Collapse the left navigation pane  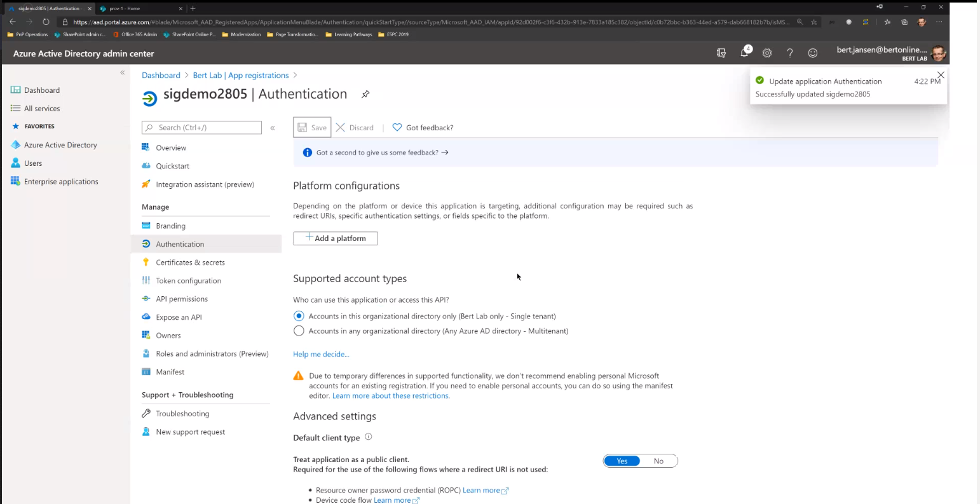tap(123, 72)
